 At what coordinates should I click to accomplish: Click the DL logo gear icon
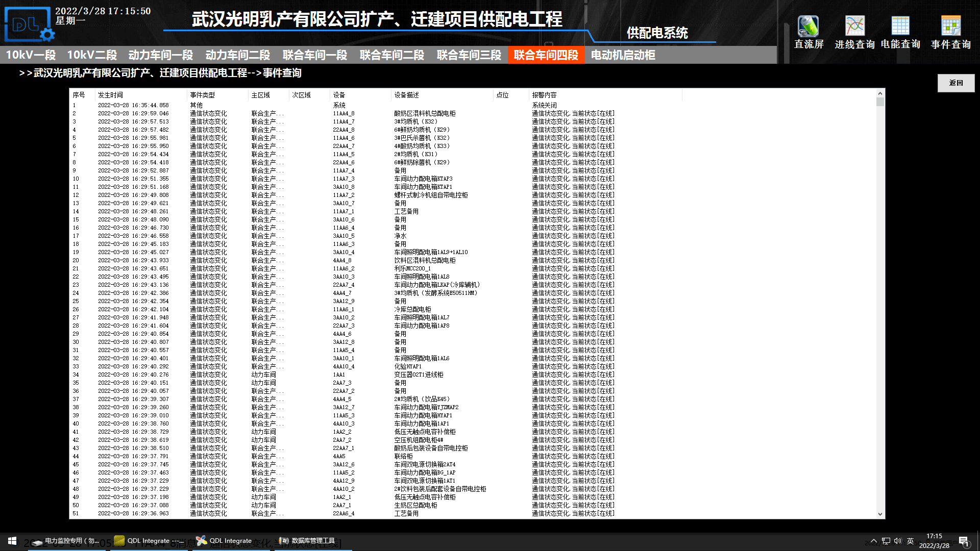point(47,35)
